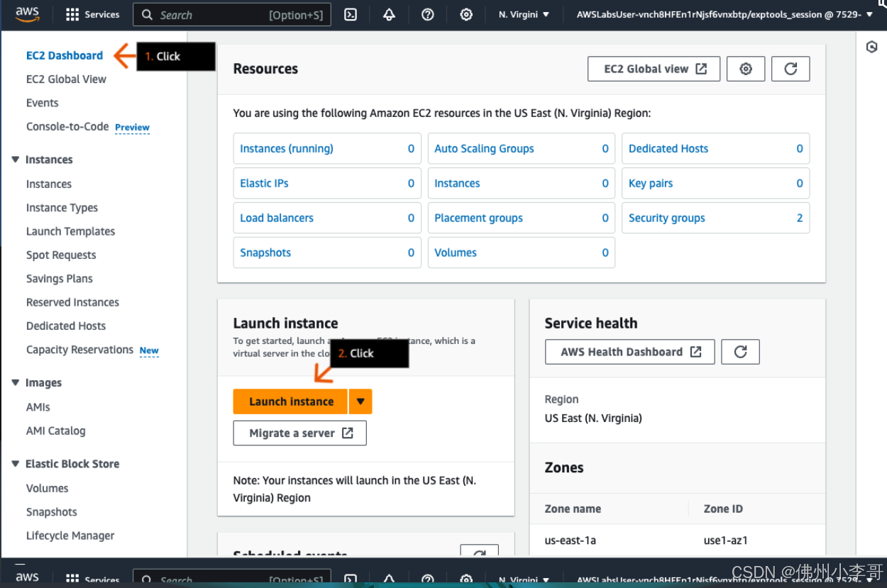
Task: Click the hexagon icon in right sidebar
Action: point(872,47)
